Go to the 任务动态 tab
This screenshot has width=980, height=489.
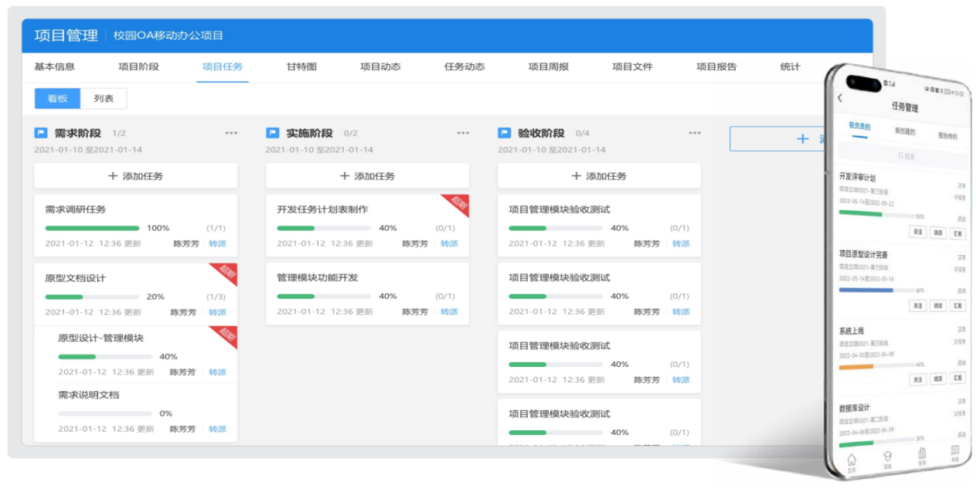464,66
